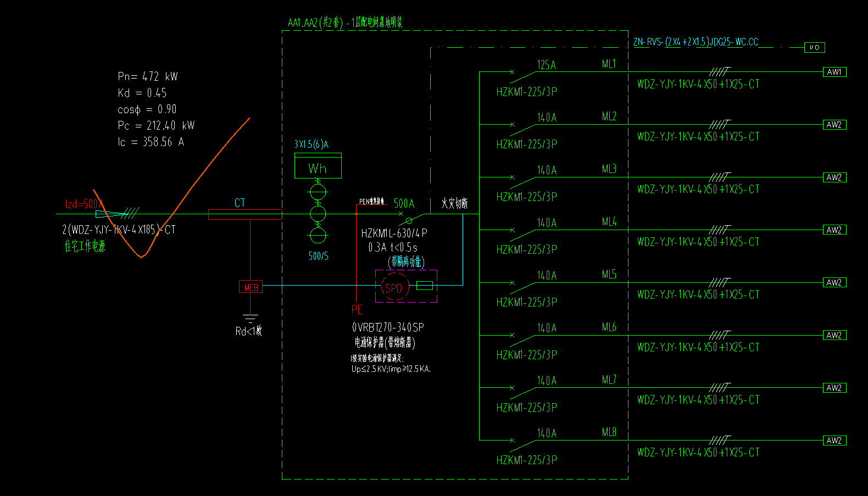Select the red "Izd=500A" label

[x=84, y=204]
